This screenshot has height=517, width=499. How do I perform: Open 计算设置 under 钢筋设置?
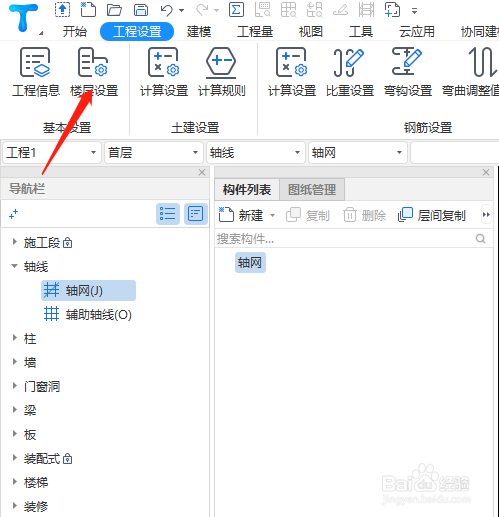pyautogui.click(x=292, y=72)
